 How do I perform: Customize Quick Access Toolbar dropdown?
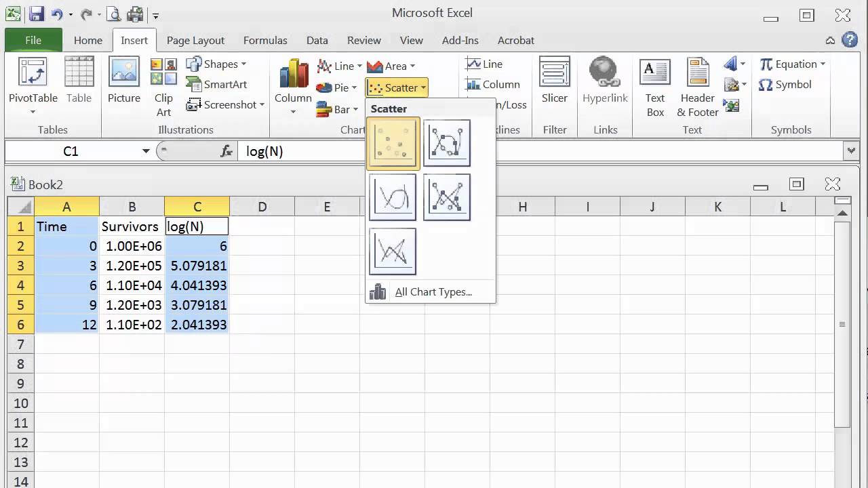156,15
